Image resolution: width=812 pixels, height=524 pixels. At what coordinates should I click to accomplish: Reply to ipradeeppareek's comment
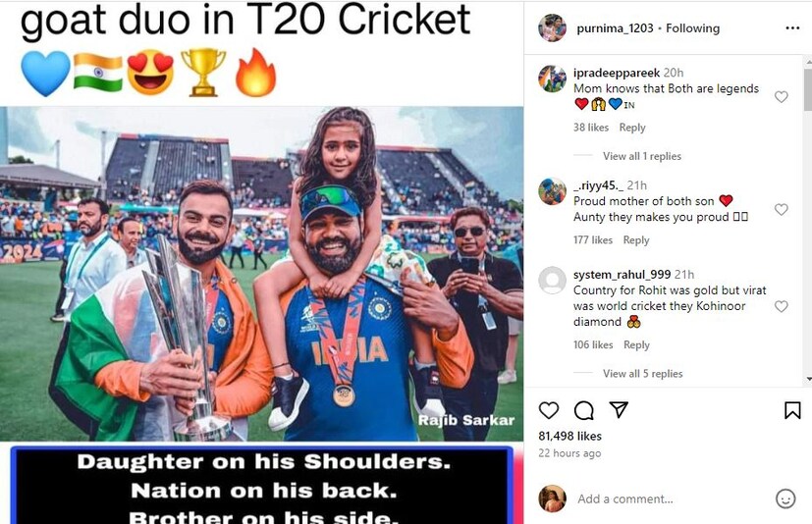coord(632,128)
